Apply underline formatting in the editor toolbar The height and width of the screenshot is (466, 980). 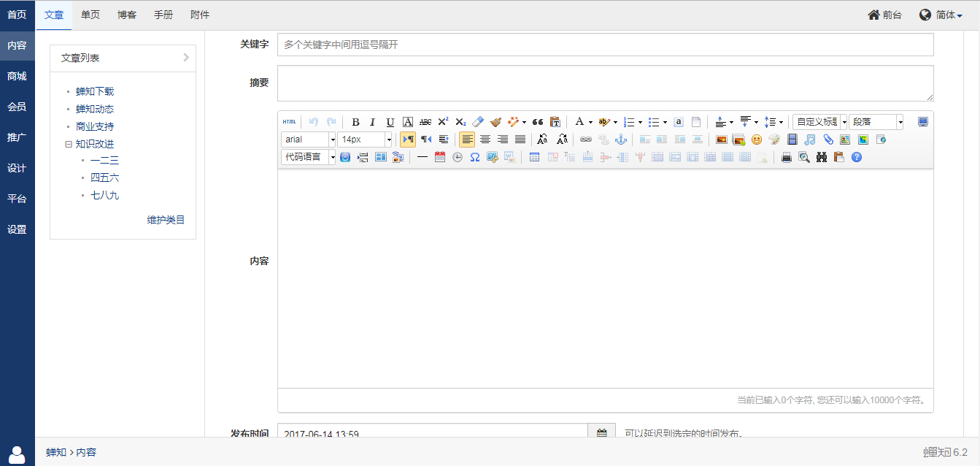(390, 122)
